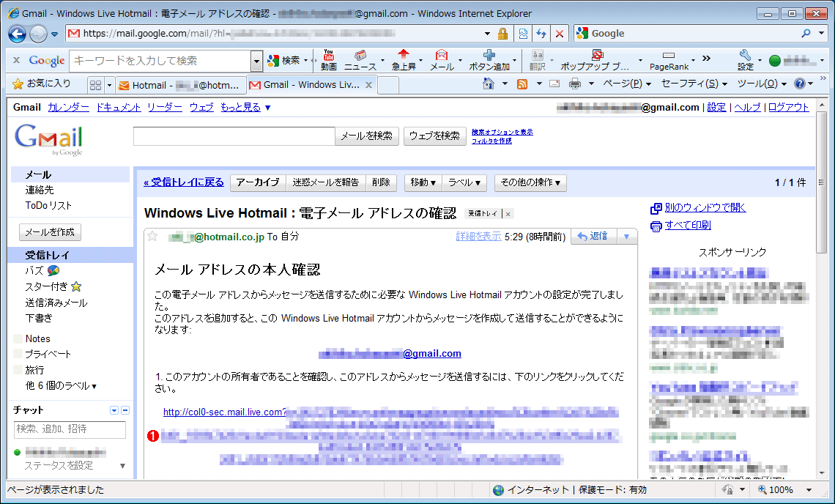Click the security lock icon in address bar
Viewport: 835px width, 504px height.
tap(502, 34)
